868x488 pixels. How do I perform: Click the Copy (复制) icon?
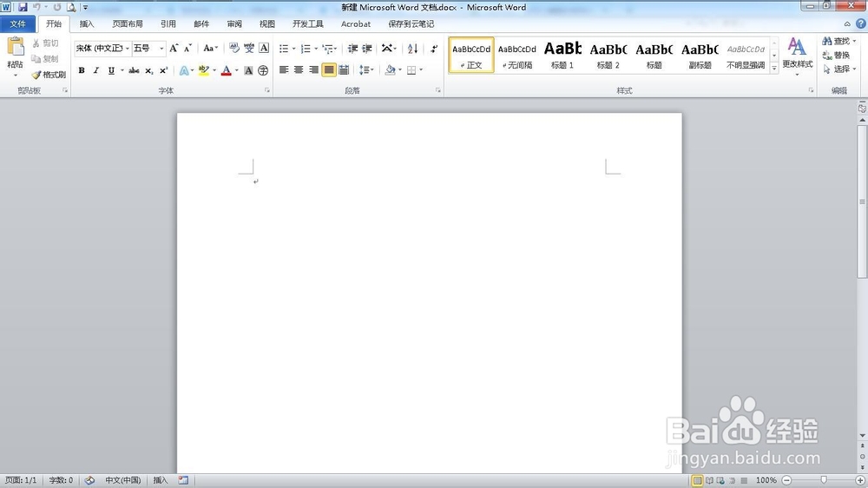click(x=36, y=59)
